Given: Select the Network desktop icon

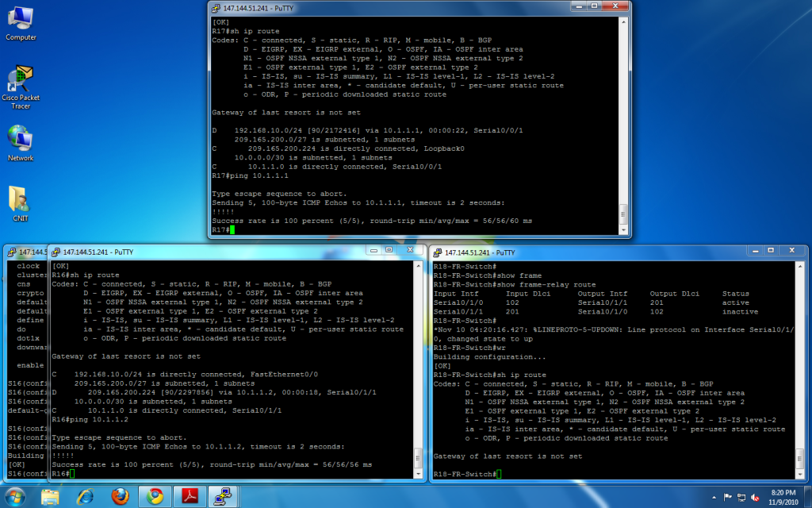Looking at the screenshot, I should (x=21, y=141).
